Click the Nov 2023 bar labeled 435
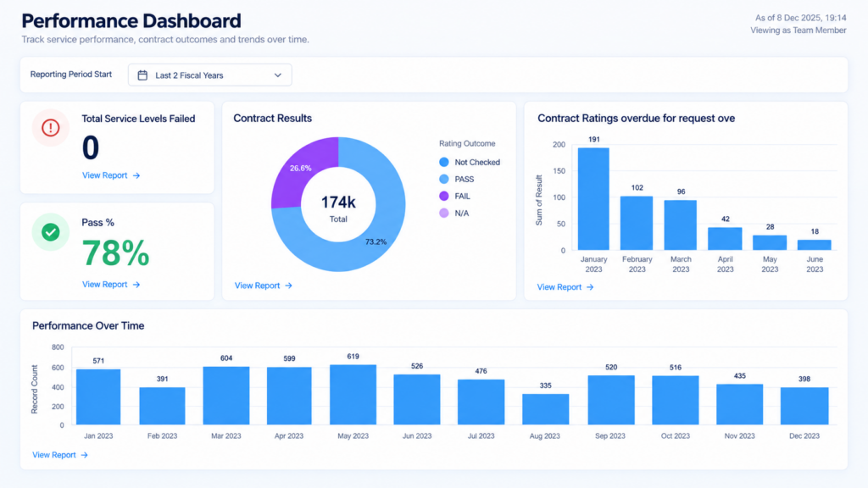 pyautogui.click(x=739, y=404)
